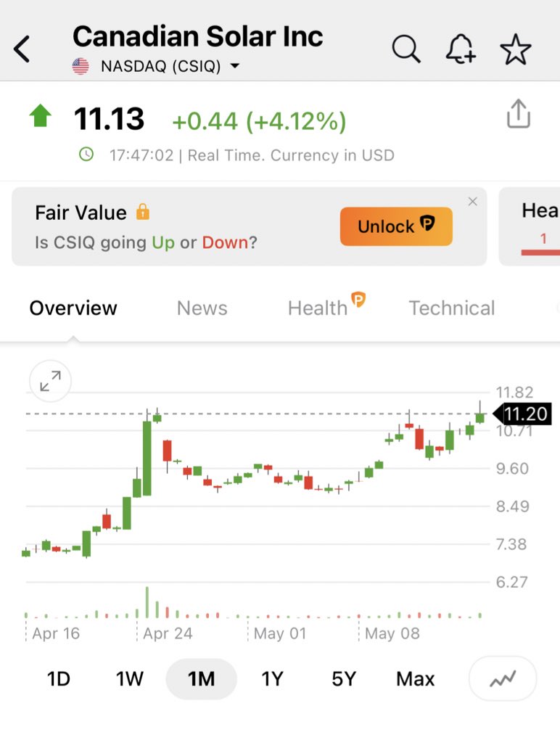Tap the green up arrow indicator
This screenshot has height=743, width=560.
pos(41,115)
